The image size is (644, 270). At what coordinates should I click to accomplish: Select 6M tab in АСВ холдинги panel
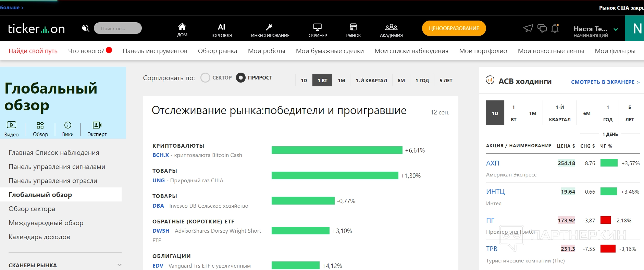click(587, 113)
